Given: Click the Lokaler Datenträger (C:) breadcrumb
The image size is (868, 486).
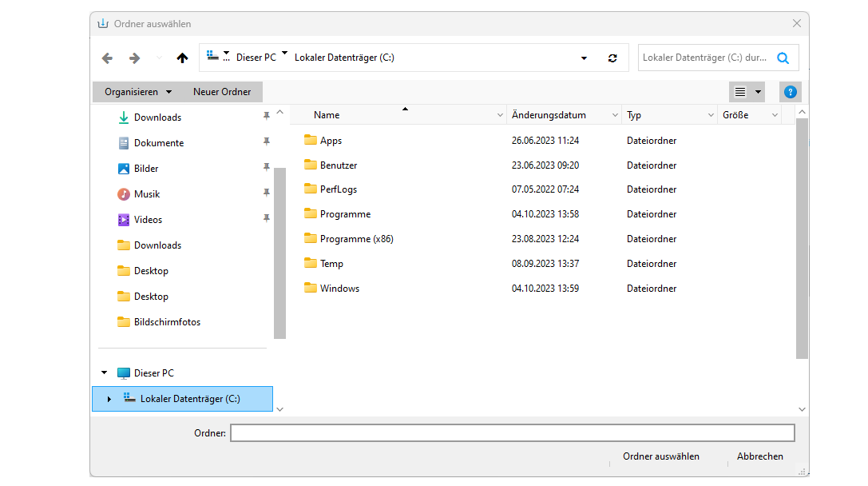Looking at the screenshot, I should click(x=344, y=58).
